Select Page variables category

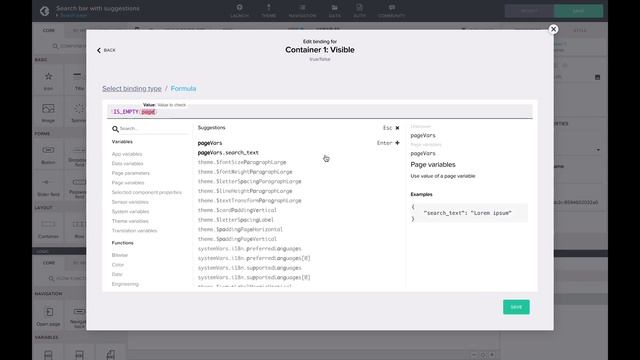(x=128, y=183)
